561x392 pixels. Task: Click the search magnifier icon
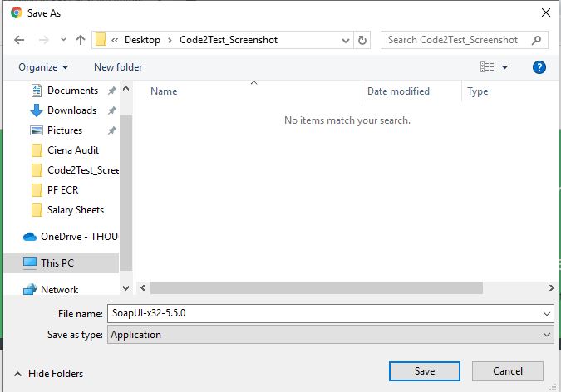(x=536, y=40)
